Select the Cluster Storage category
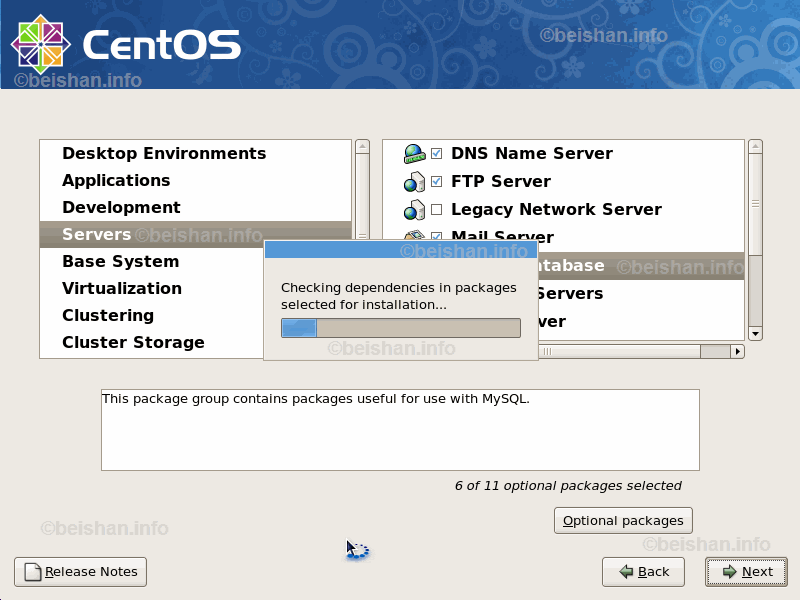Screen dimensions: 800x600 click(133, 342)
